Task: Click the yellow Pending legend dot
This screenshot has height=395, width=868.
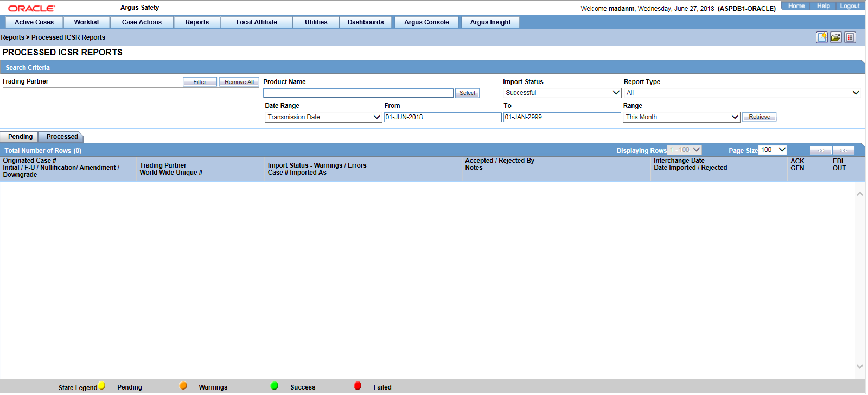Action: pos(101,386)
